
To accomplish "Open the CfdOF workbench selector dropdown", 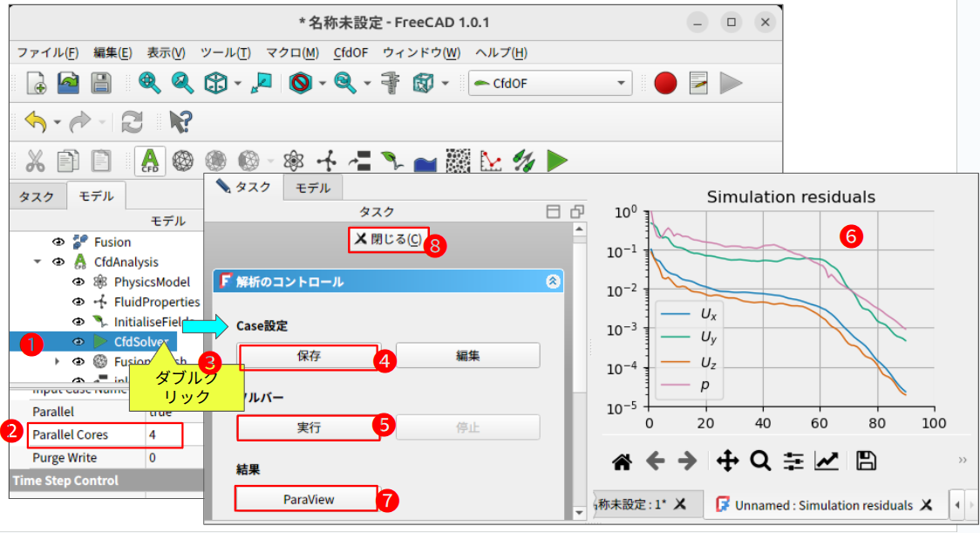I will coord(550,84).
